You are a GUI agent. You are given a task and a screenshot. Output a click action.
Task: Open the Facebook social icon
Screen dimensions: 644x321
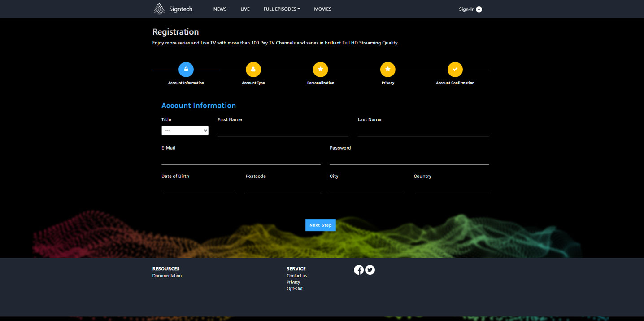[x=359, y=270]
